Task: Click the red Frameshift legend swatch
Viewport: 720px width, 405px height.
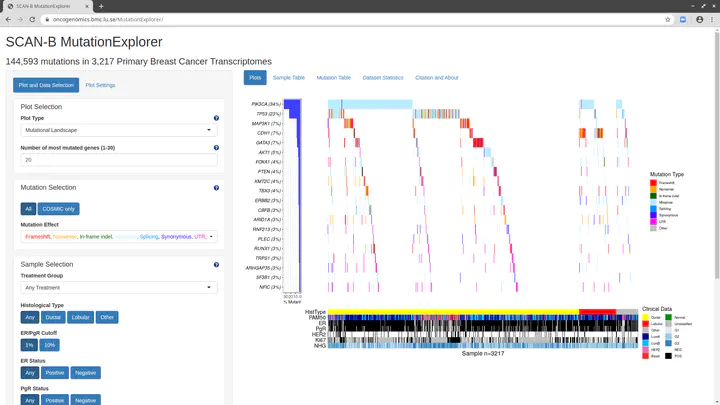Action: (x=653, y=184)
